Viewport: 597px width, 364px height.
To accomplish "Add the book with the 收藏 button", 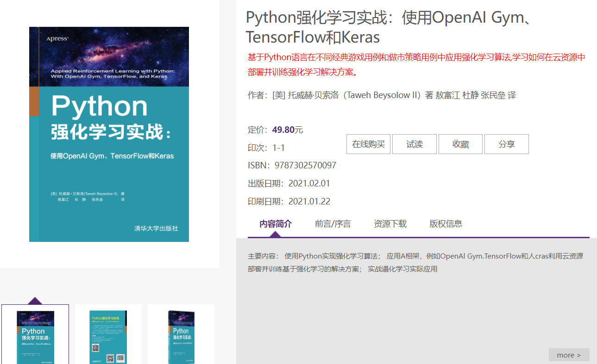I will 460,144.
